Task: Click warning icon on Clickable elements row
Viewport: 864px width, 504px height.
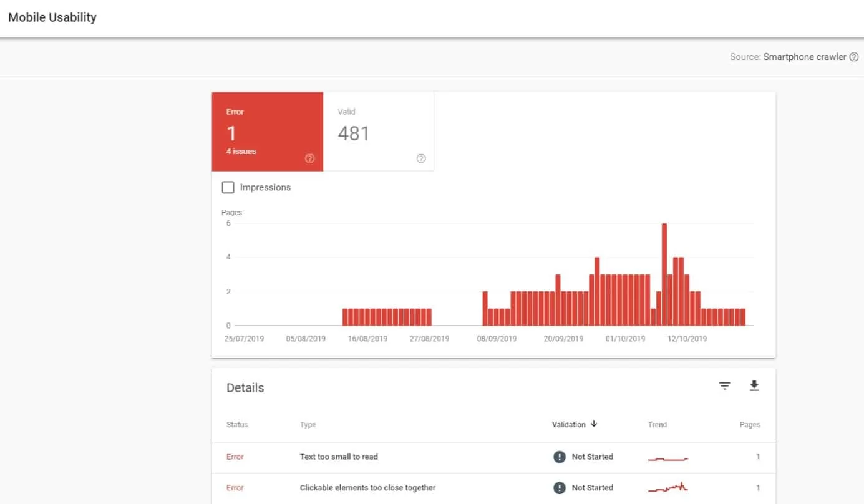Action: coord(559,487)
